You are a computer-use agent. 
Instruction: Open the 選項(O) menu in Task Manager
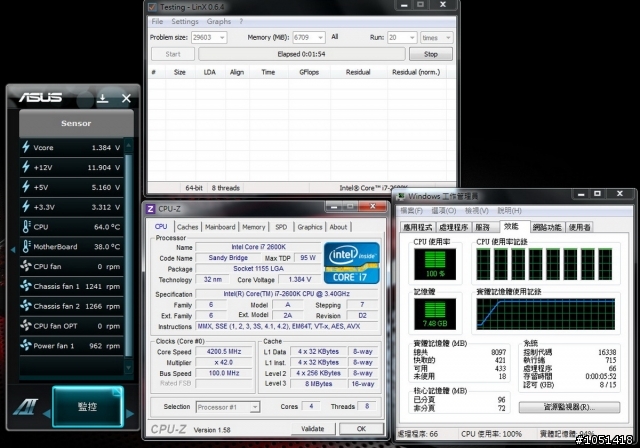[444, 211]
